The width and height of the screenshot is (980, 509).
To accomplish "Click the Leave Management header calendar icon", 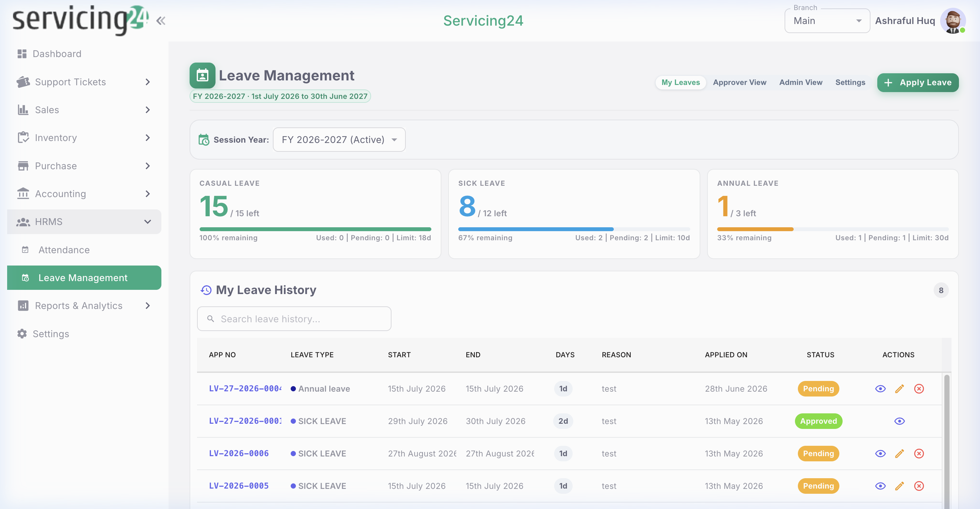I will (x=203, y=76).
